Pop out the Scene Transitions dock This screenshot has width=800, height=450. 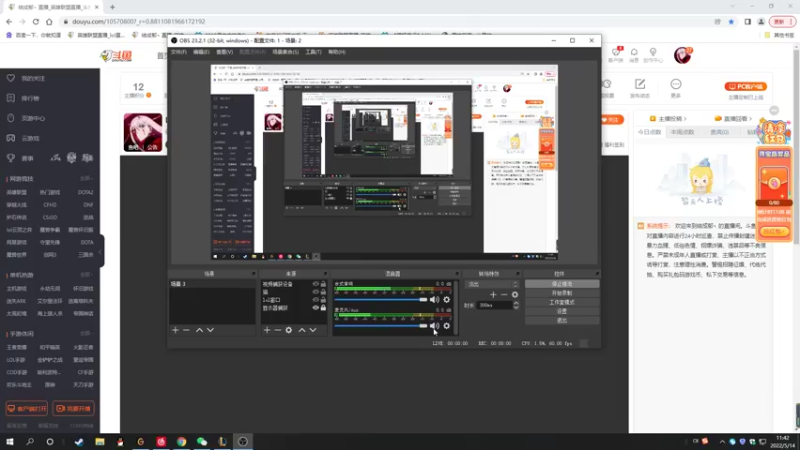pyautogui.click(x=517, y=274)
